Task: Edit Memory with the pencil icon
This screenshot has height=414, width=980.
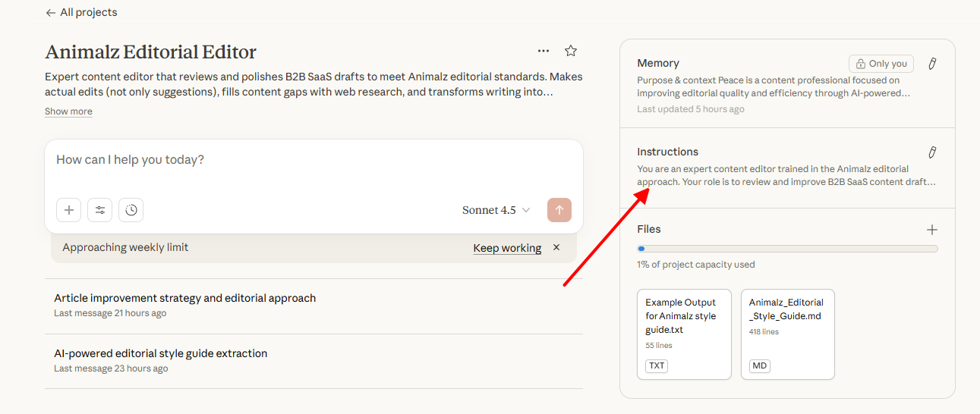Action: click(x=932, y=64)
